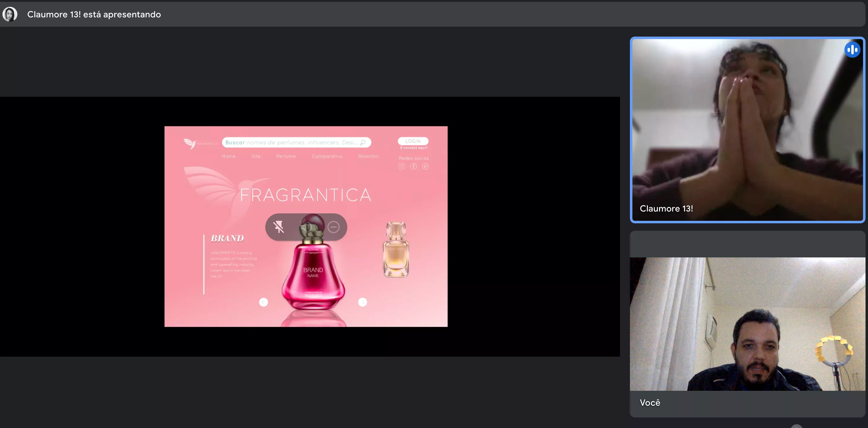
Task: Select the Claumore 13! video tile
Action: (x=747, y=130)
